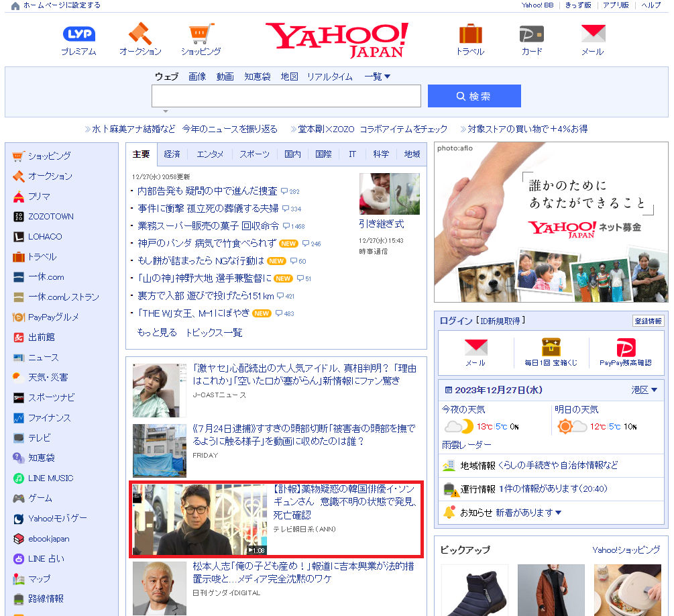Image resolution: width=674 pixels, height=616 pixels.
Task: Open 一休.com sidebar icon
Action: click(x=19, y=277)
